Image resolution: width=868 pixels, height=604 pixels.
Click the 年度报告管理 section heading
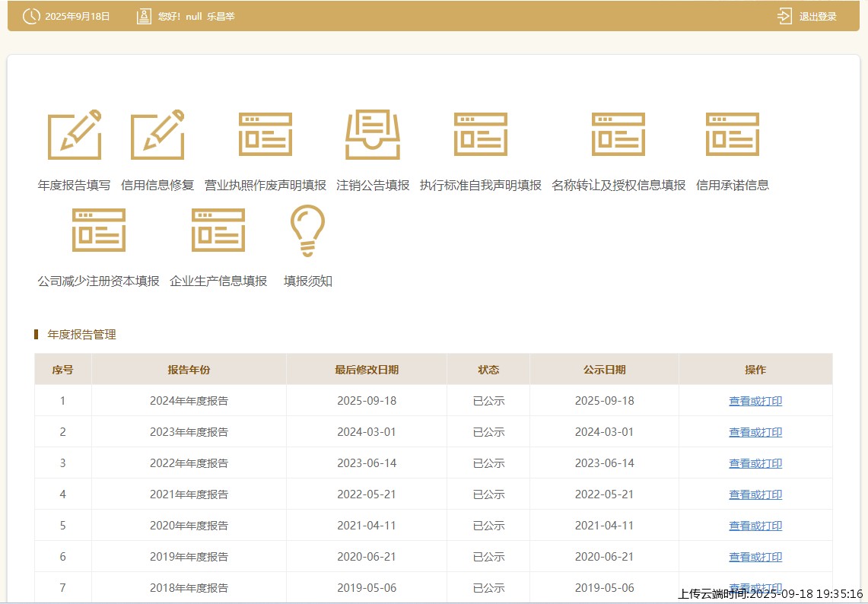pos(81,335)
